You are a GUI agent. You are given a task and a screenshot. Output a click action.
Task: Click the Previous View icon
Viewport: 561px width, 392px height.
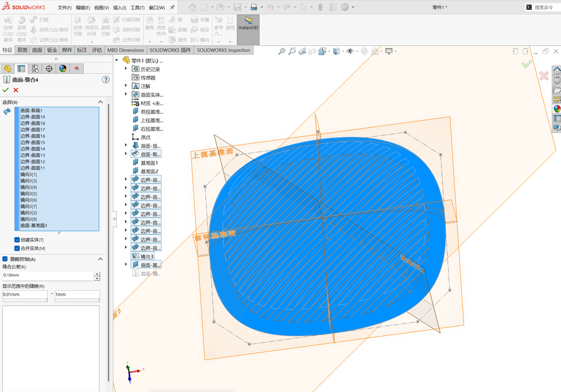pyautogui.click(x=302, y=51)
